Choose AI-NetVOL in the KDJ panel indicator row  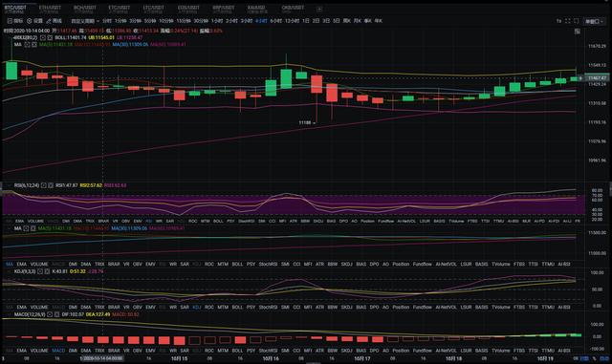447,307
